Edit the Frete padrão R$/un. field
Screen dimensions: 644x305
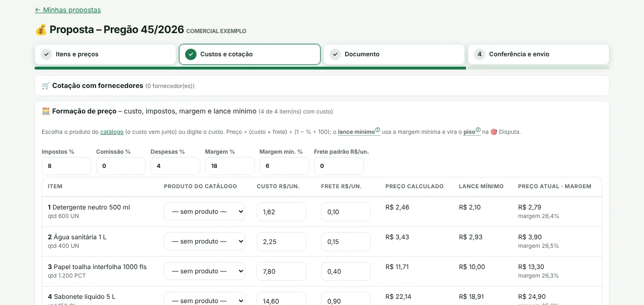coord(339,166)
